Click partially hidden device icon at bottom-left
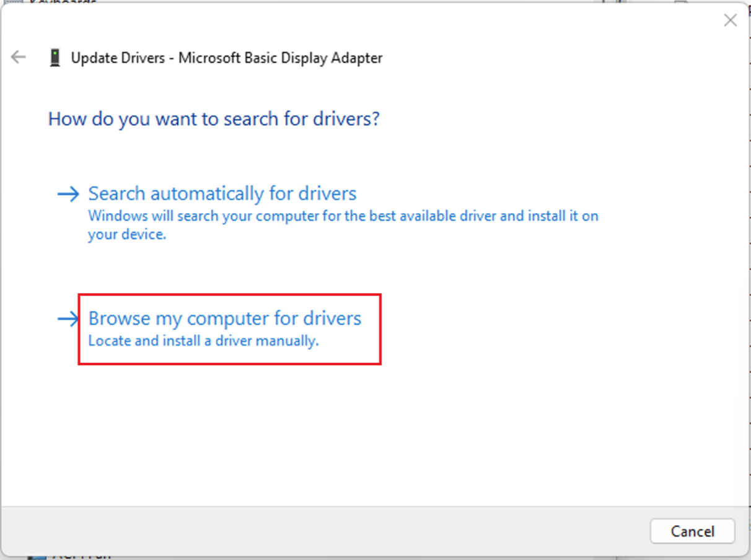Image resolution: width=751 pixels, height=560 pixels. [36, 556]
